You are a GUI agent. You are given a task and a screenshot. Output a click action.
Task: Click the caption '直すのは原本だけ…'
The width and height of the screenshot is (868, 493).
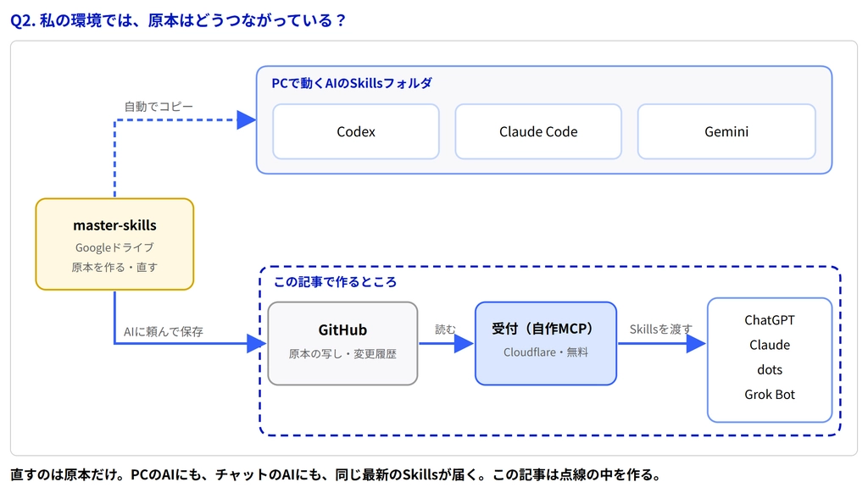coord(336,474)
